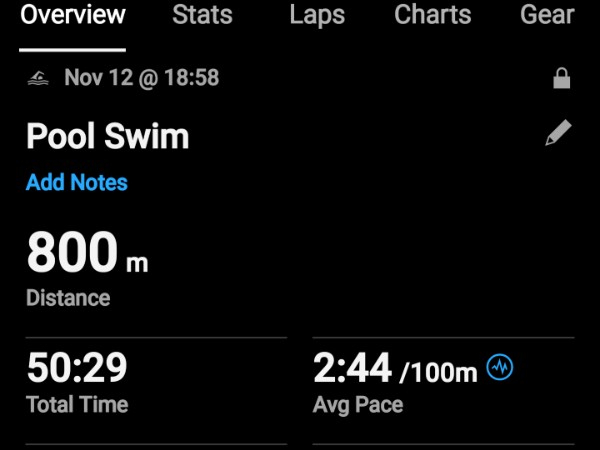Tap the m unit after 800

click(x=136, y=263)
